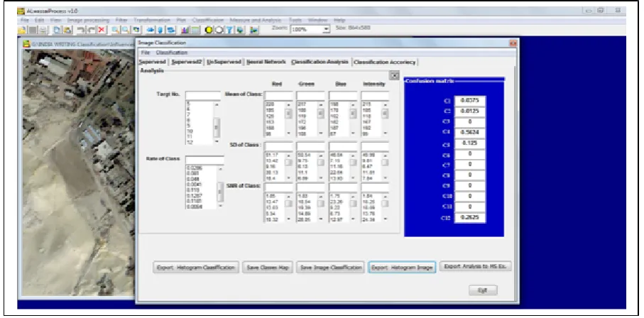Click the C1 confusion matrix value box
Viewport: 644px width, 318px height.
pyautogui.click(x=470, y=101)
